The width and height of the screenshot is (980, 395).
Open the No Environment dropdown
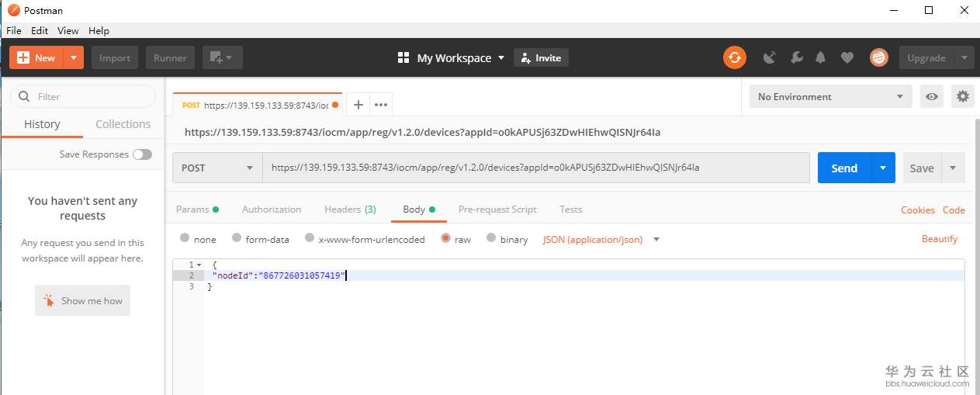point(831,97)
